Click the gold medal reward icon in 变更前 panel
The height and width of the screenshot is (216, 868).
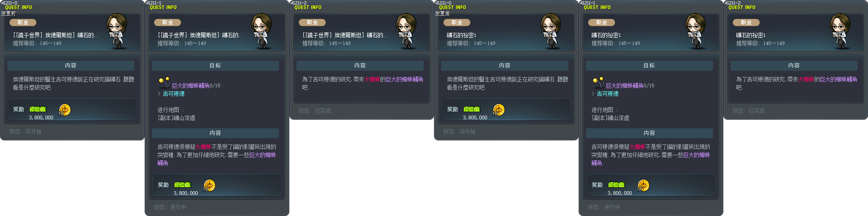65,110
